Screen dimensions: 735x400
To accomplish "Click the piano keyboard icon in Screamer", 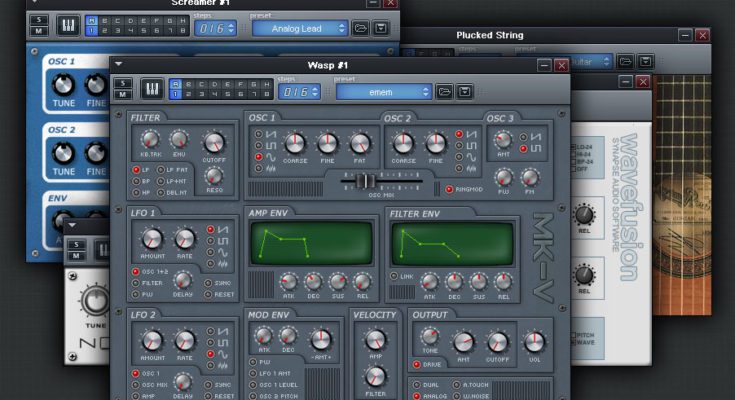I will coord(69,27).
